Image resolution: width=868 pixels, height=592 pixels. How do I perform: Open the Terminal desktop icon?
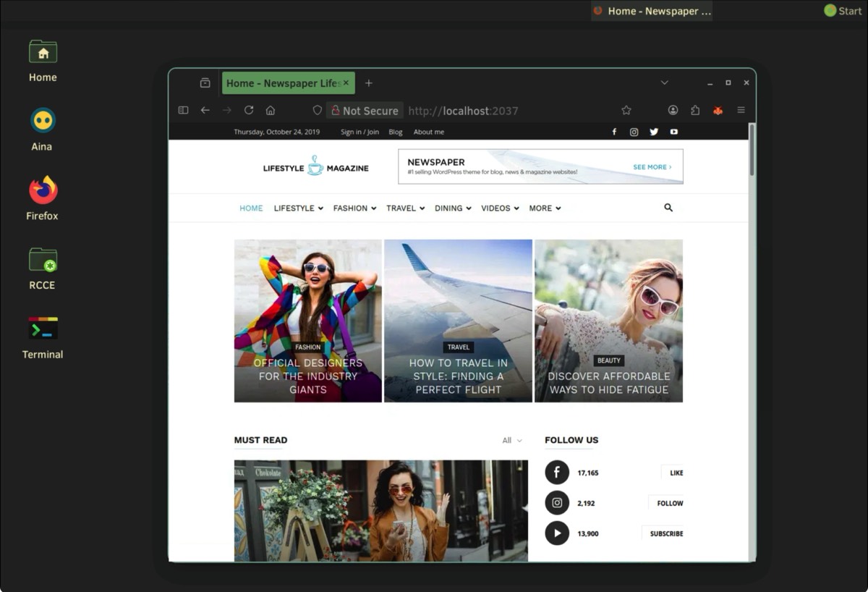tap(43, 337)
